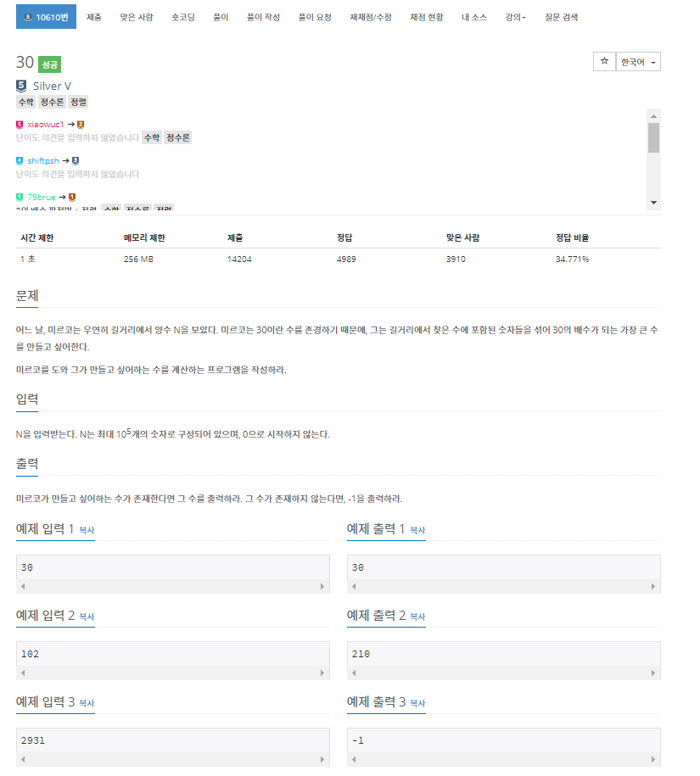This screenshot has width=700, height=776.
Task: Select the 풀이 작성 tab
Action: [x=263, y=17]
